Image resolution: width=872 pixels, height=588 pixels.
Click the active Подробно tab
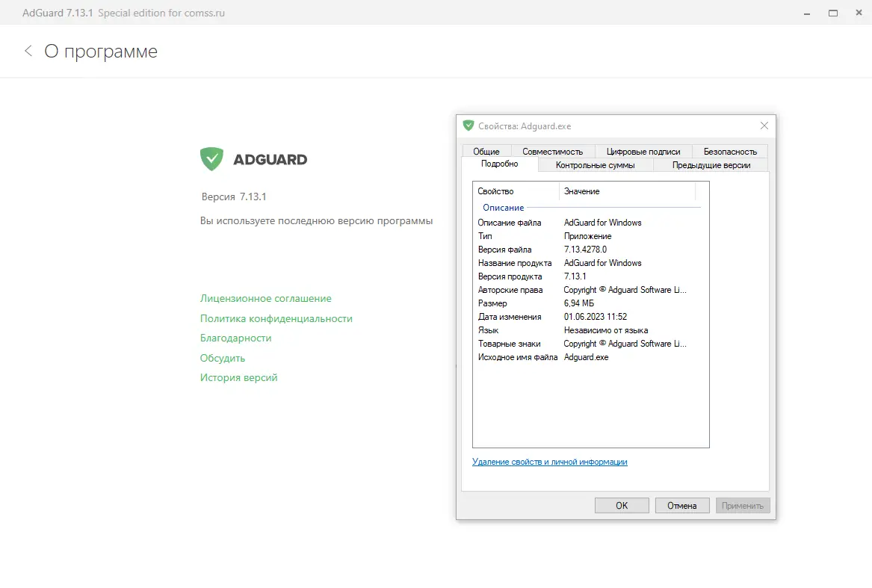click(499, 164)
